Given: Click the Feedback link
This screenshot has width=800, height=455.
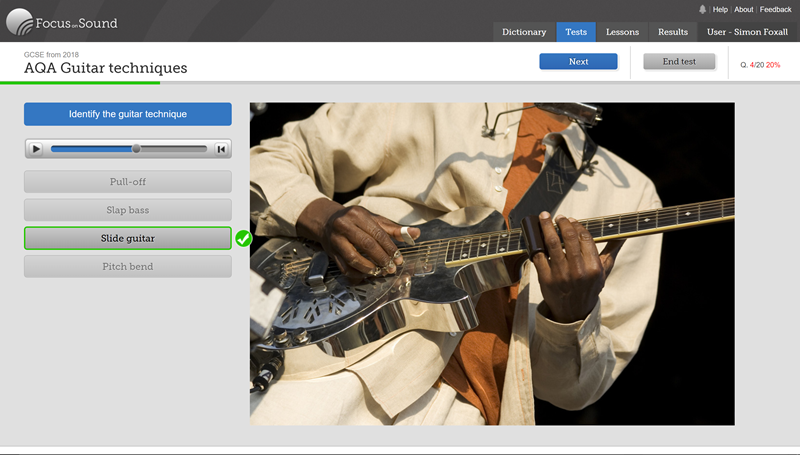Looking at the screenshot, I should (776, 9).
